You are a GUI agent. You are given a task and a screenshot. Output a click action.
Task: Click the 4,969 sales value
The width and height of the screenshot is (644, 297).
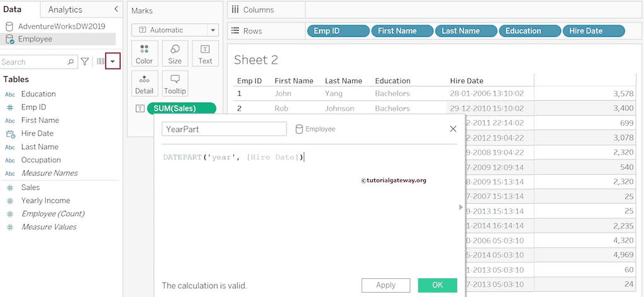point(623,255)
